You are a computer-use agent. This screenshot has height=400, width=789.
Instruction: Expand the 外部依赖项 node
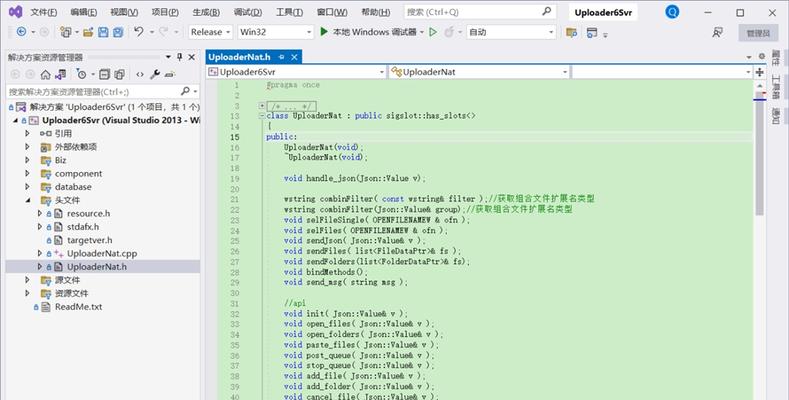coord(28,146)
